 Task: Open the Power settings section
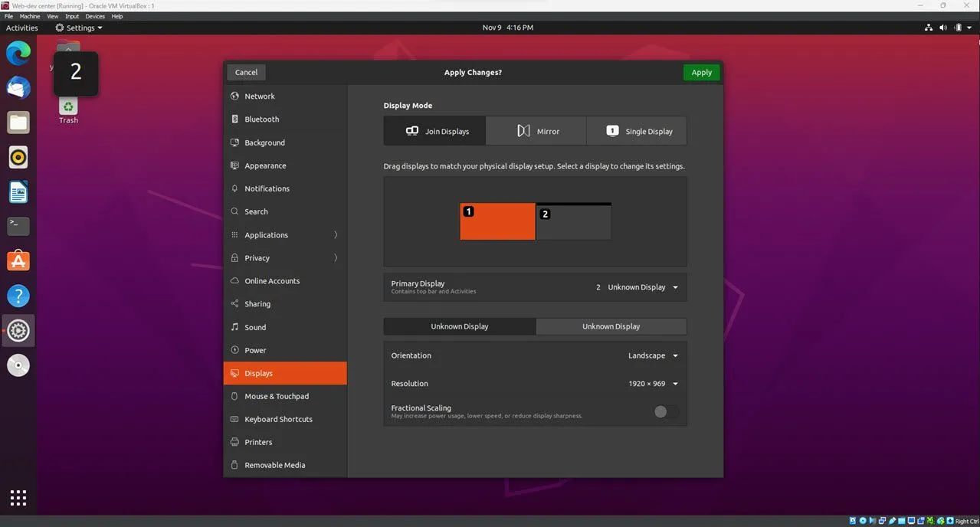point(255,350)
